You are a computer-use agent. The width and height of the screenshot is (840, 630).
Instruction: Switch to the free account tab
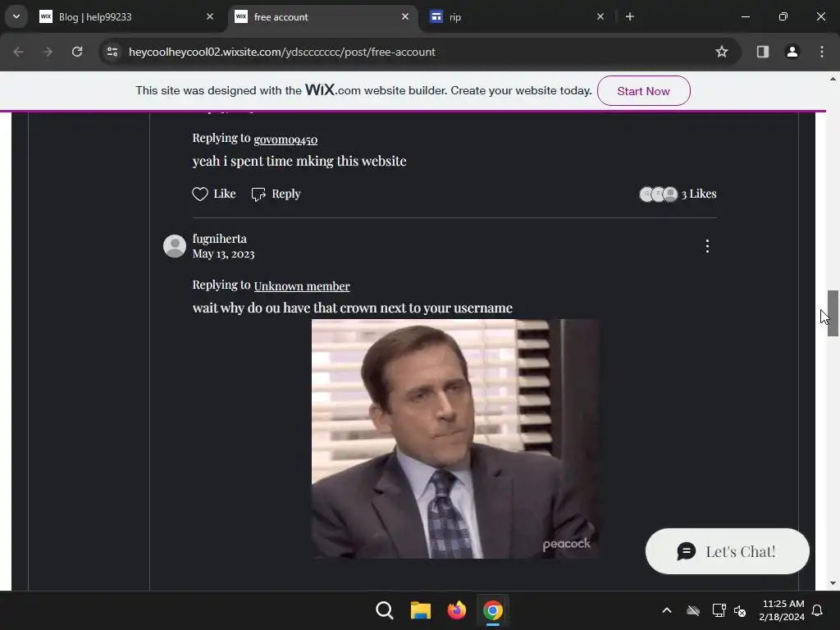click(322, 17)
